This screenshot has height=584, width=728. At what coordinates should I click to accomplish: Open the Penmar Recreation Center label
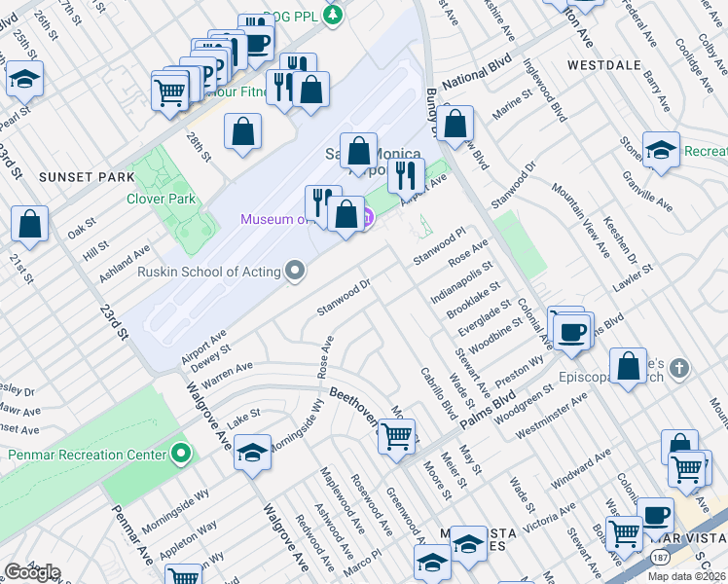(x=88, y=455)
